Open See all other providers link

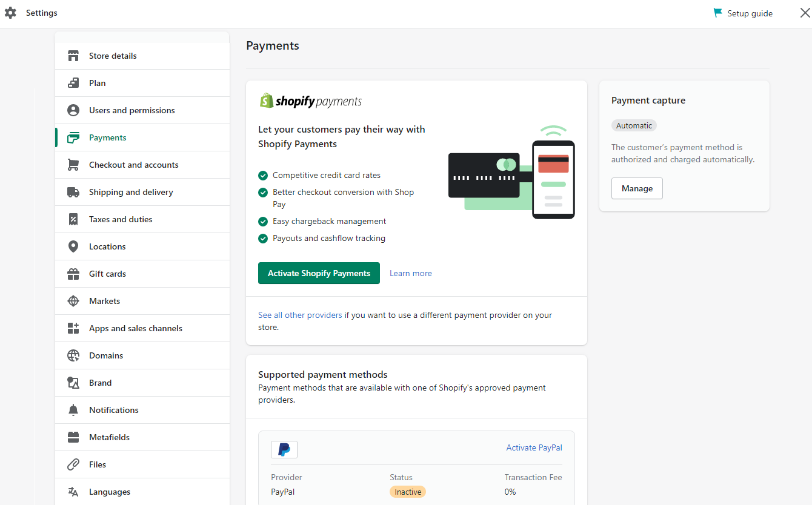tap(300, 315)
